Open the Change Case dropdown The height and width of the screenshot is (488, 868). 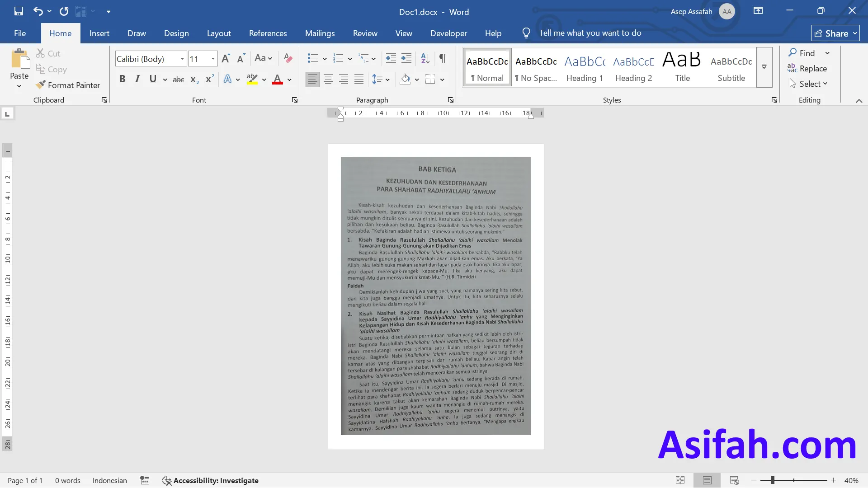click(263, 58)
